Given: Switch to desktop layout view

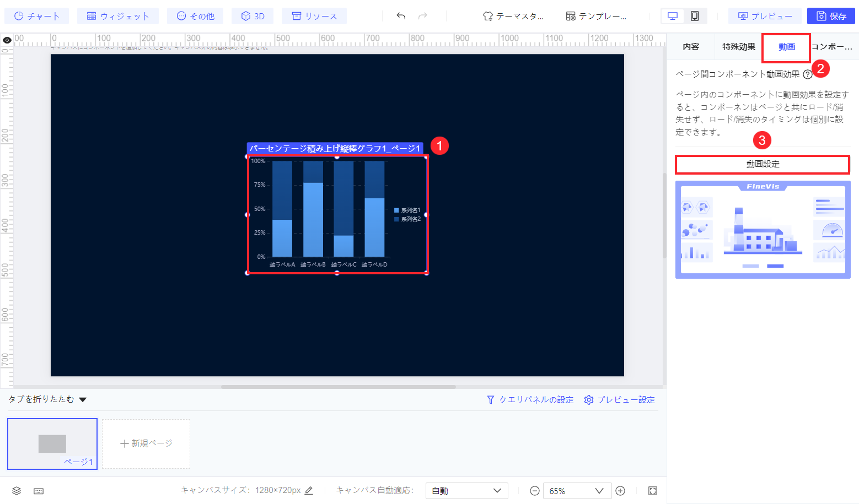Looking at the screenshot, I should click(673, 16).
